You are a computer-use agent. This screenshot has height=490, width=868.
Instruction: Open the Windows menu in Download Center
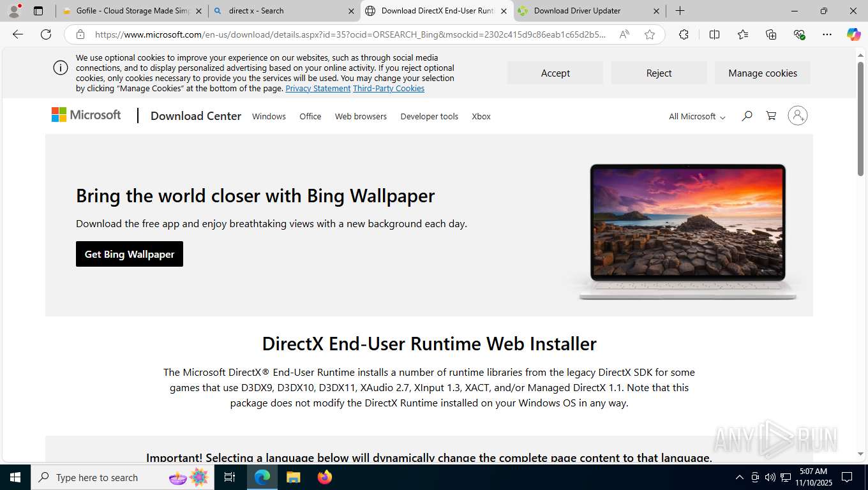[269, 116]
